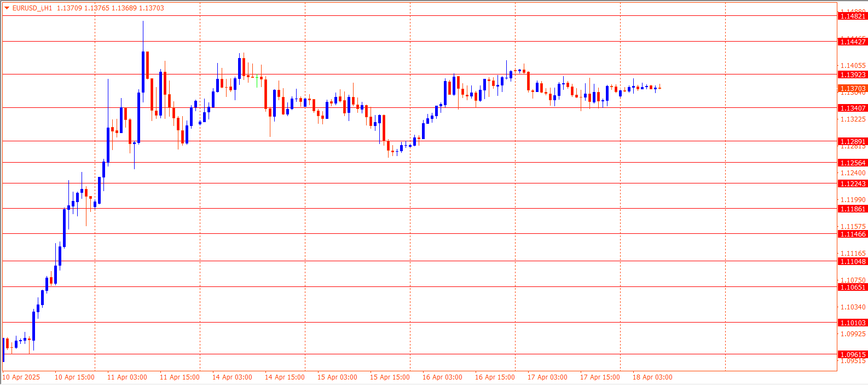Click the 10 Apr 15:00 time label

pos(74,377)
